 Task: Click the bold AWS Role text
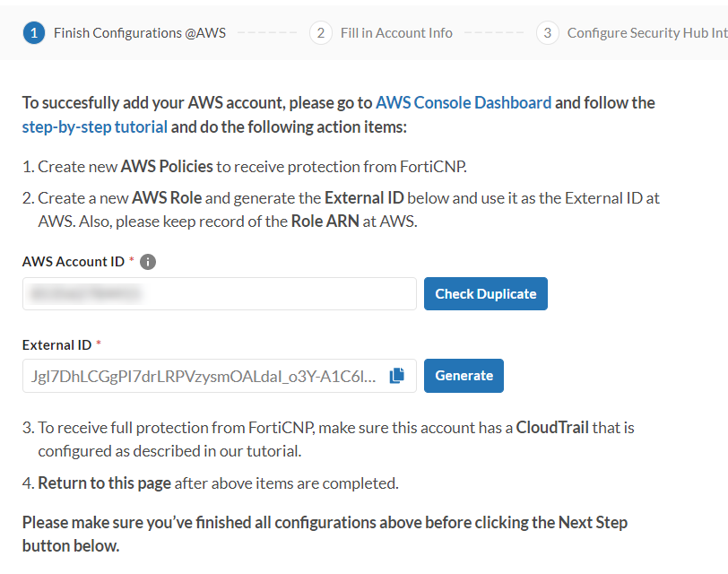point(168,197)
